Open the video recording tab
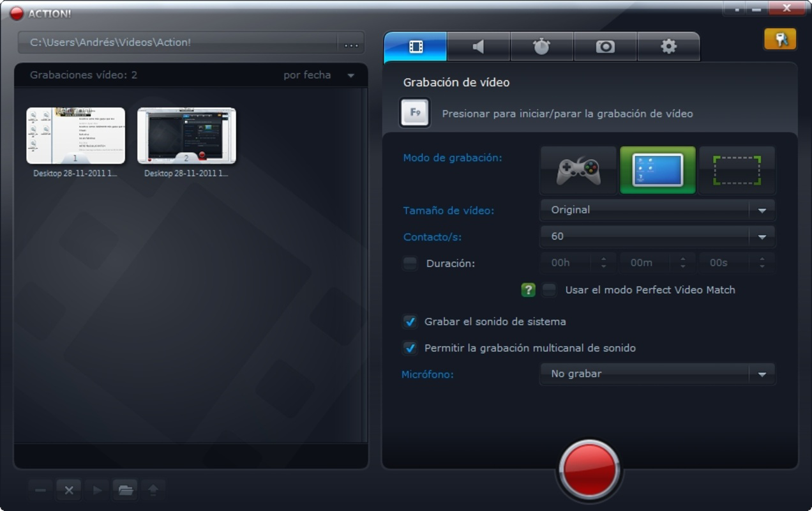 pos(416,47)
